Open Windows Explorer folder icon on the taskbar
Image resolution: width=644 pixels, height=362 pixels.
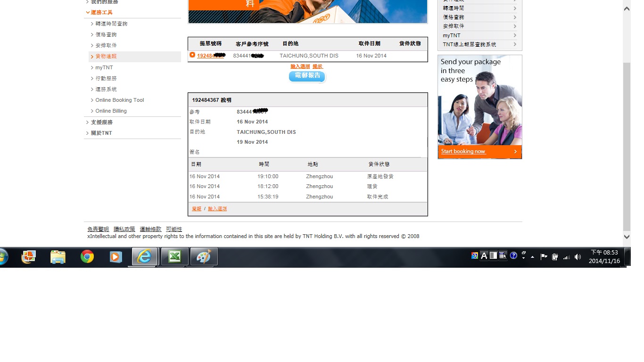click(58, 257)
